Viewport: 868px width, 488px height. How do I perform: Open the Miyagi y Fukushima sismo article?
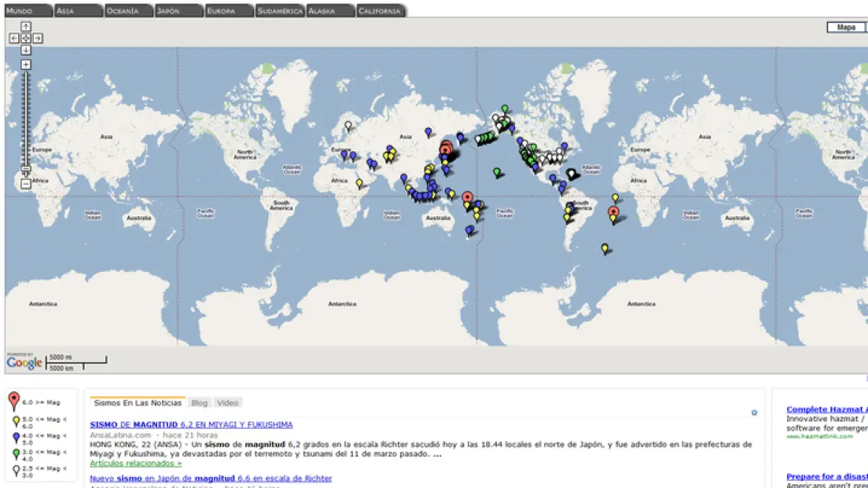point(191,424)
